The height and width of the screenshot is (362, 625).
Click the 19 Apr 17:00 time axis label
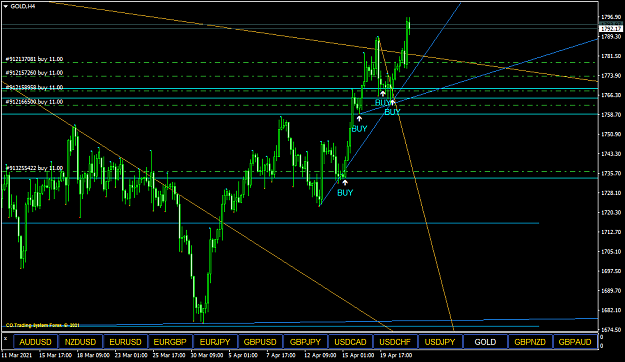pyautogui.click(x=397, y=355)
